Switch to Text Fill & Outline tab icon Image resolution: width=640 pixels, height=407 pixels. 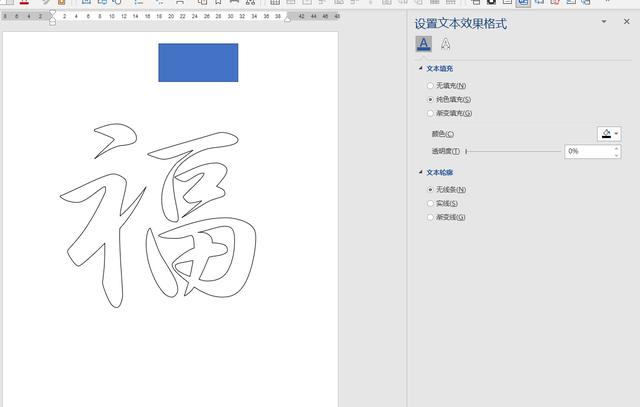coord(424,44)
